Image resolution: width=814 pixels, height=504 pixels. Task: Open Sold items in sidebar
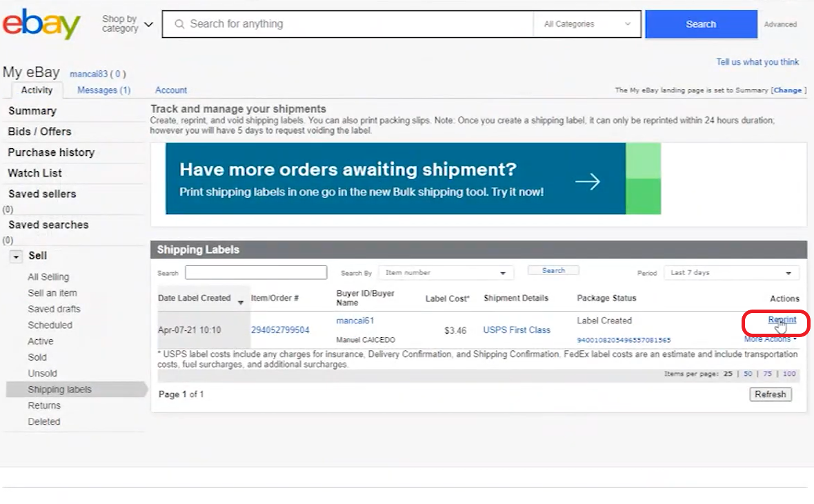(37, 357)
